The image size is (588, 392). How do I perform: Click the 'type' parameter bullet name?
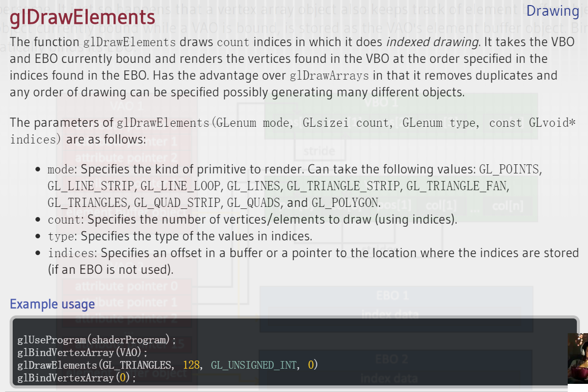pyautogui.click(x=61, y=236)
